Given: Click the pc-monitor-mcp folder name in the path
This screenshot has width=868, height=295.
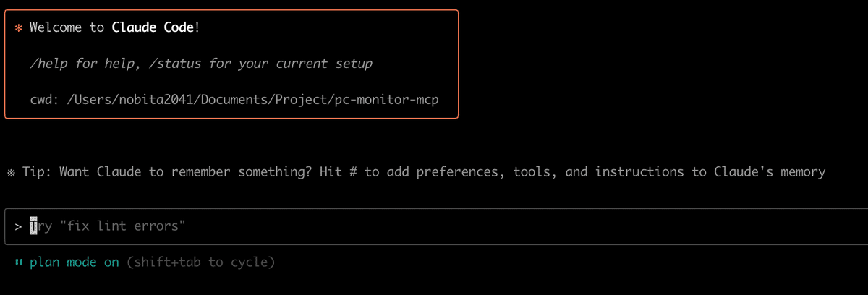Looking at the screenshot, I should pyautogui.click(x=399, y=99).
